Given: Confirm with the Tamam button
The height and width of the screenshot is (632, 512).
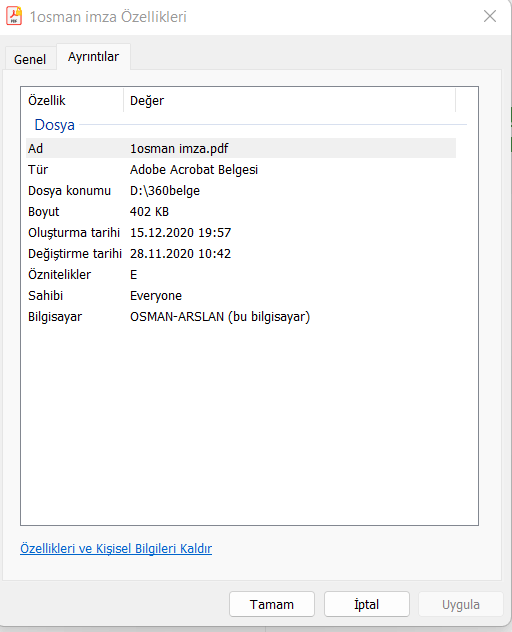Looking at the screenshot, I should [x=272, y=604].
